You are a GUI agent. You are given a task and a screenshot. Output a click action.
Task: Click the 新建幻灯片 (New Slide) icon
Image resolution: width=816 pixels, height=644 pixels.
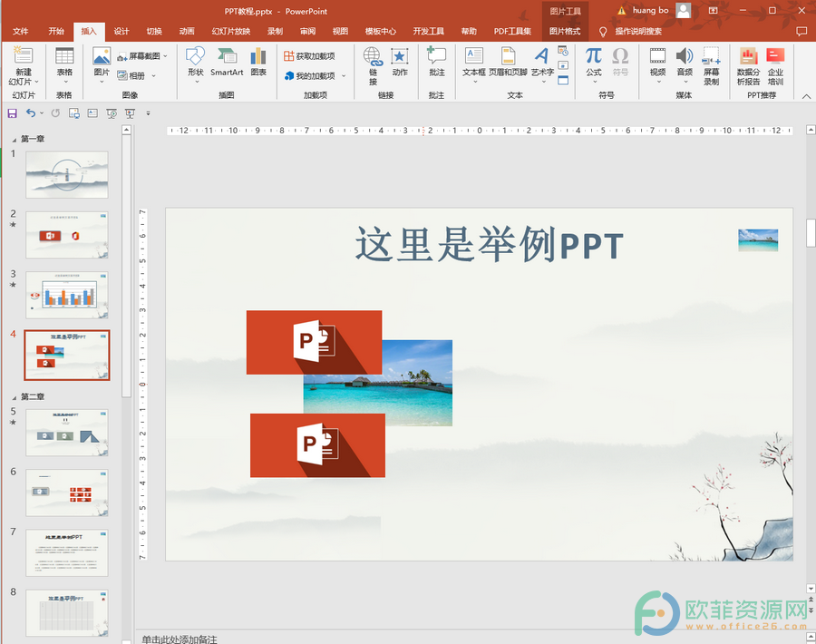[23, 55]
